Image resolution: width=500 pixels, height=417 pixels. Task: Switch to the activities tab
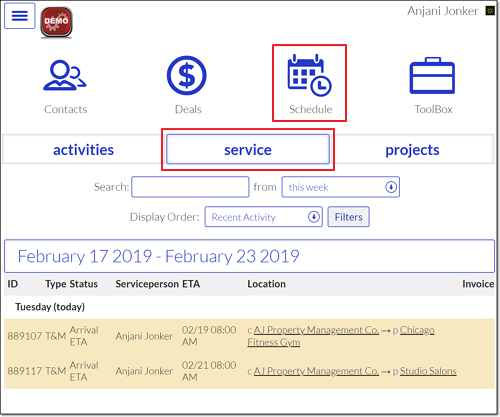(84, 150)
